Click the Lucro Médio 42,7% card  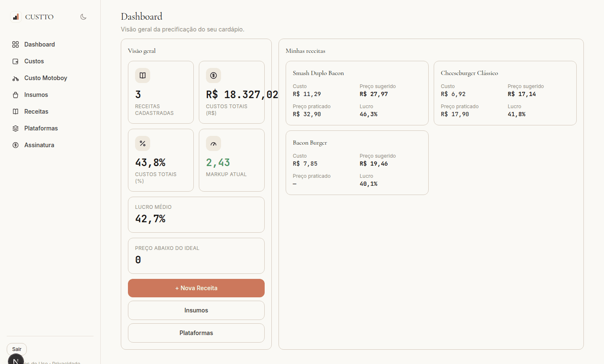pyautogui.click(x=196, y=215)
